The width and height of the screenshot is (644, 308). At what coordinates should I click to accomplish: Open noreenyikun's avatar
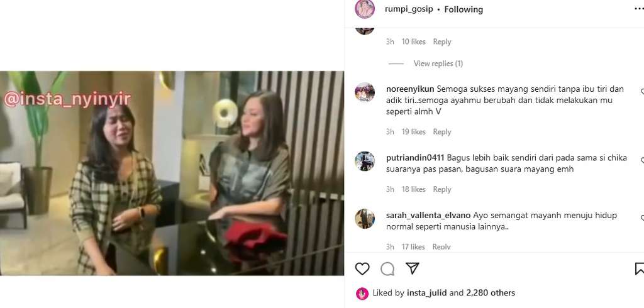[x=365, y=92]
